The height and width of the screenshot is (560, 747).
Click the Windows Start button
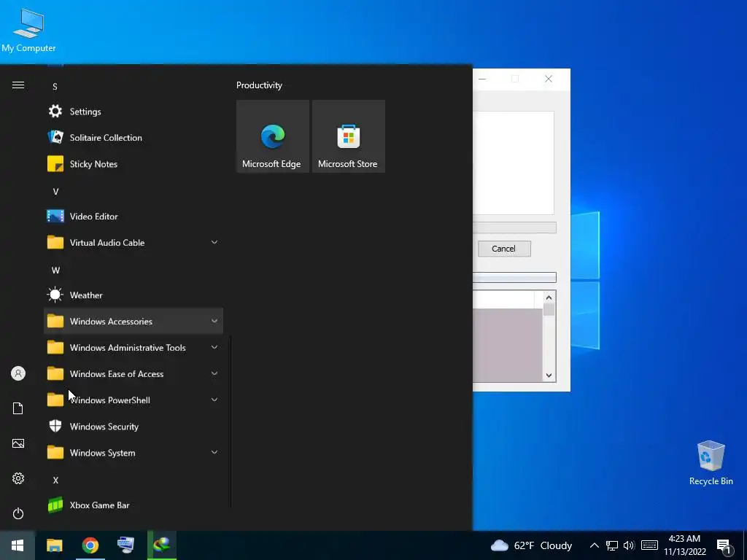18,545
